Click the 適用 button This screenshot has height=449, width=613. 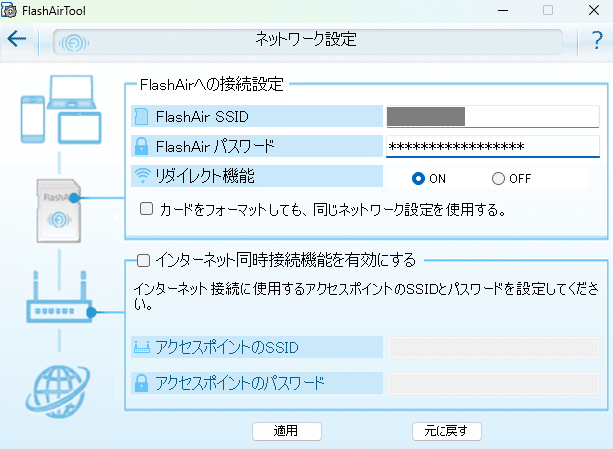click(x=287, y=431)
